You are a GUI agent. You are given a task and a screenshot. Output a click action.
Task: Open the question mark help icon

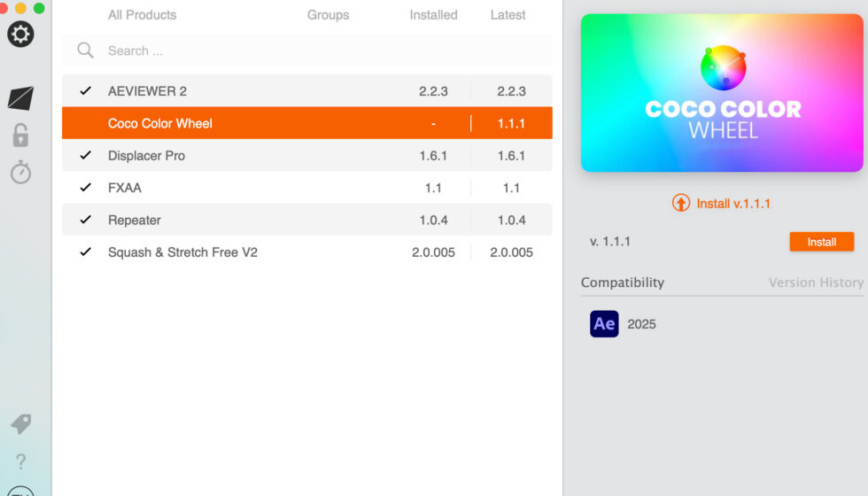(x=20, y=461)
